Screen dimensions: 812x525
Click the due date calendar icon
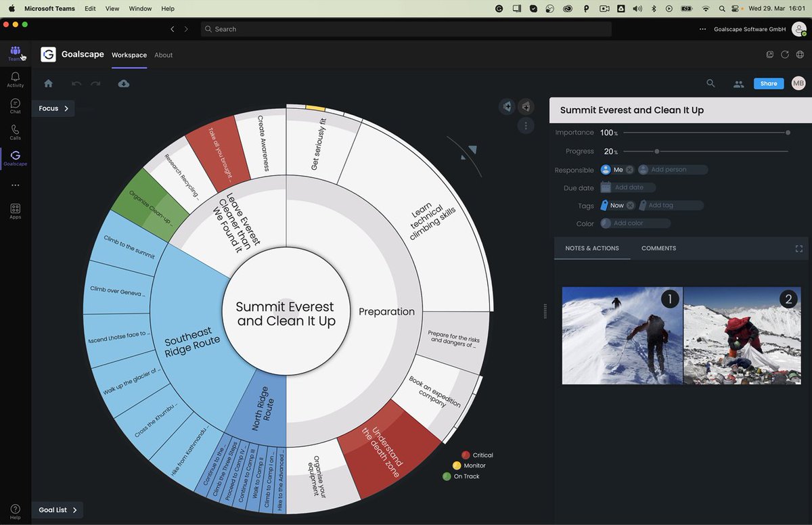pyautogui.click(x=606, y=187)
